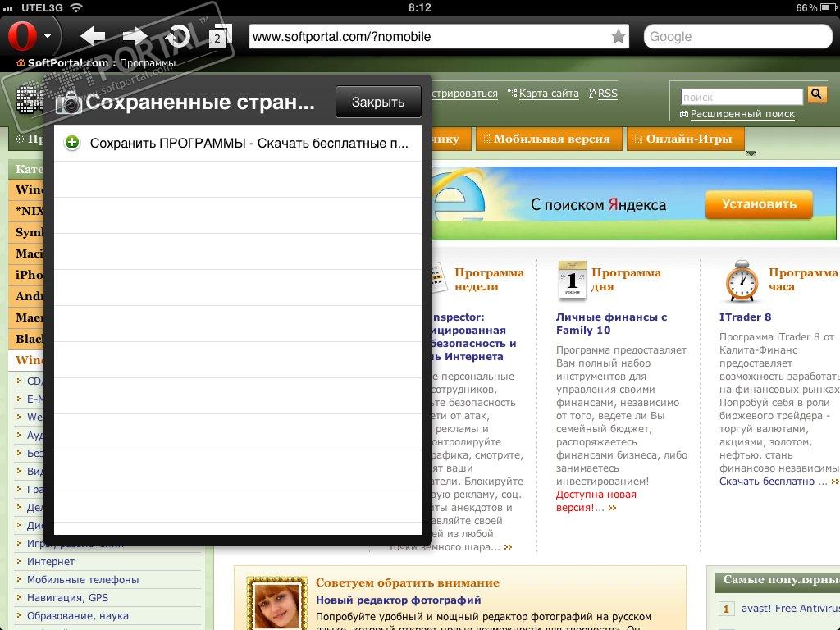
Task: Click the site search magnifier button
Action: (x=816, y=95)
